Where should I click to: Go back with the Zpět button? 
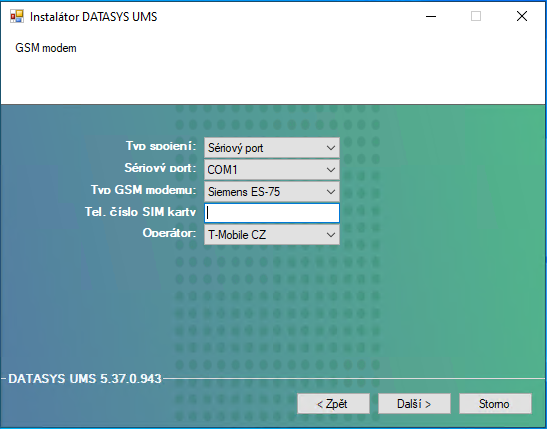point(333,404)
